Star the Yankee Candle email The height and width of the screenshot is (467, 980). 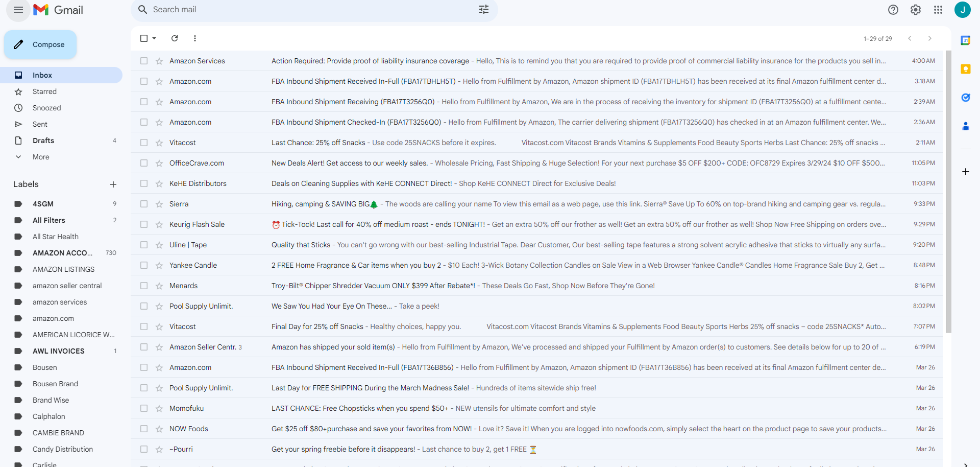159,265
